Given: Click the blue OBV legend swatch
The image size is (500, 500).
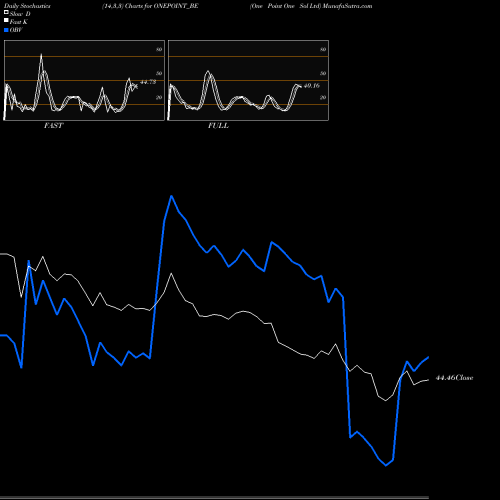Looking at the screenshot, I should click(6, 30).
